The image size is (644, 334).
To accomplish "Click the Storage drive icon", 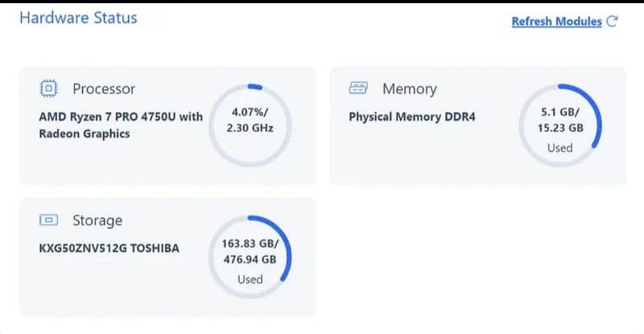I will (47, 220).
